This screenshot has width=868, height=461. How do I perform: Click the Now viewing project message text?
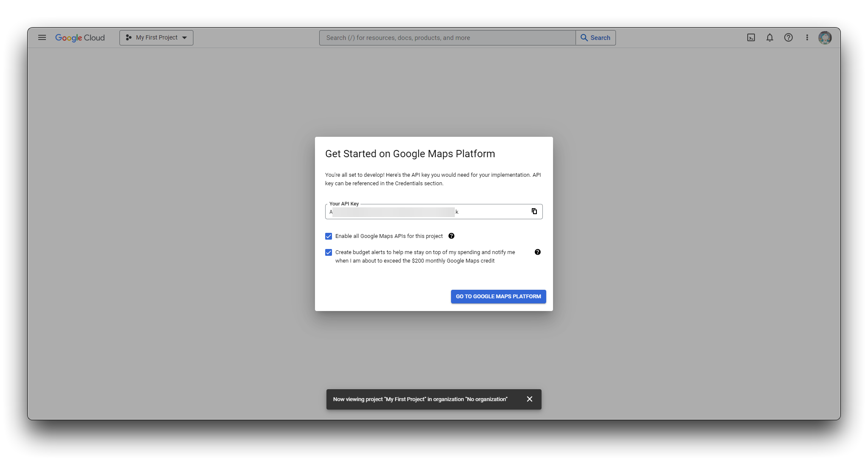[x=420, y=399]
